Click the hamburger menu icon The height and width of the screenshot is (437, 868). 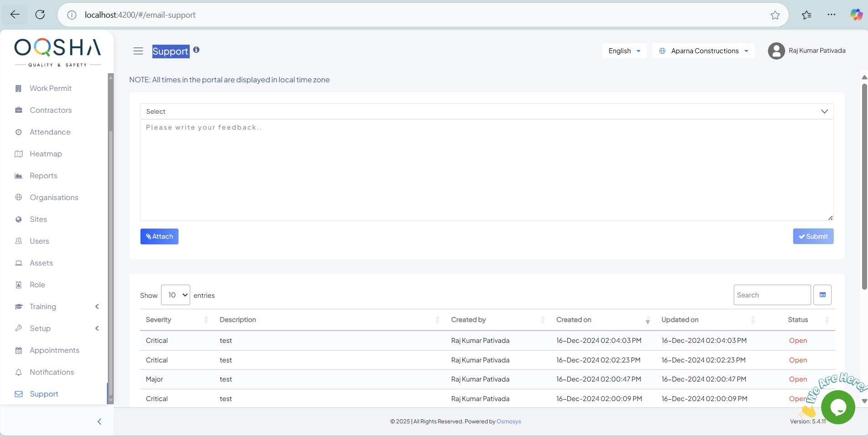[138, 51]
